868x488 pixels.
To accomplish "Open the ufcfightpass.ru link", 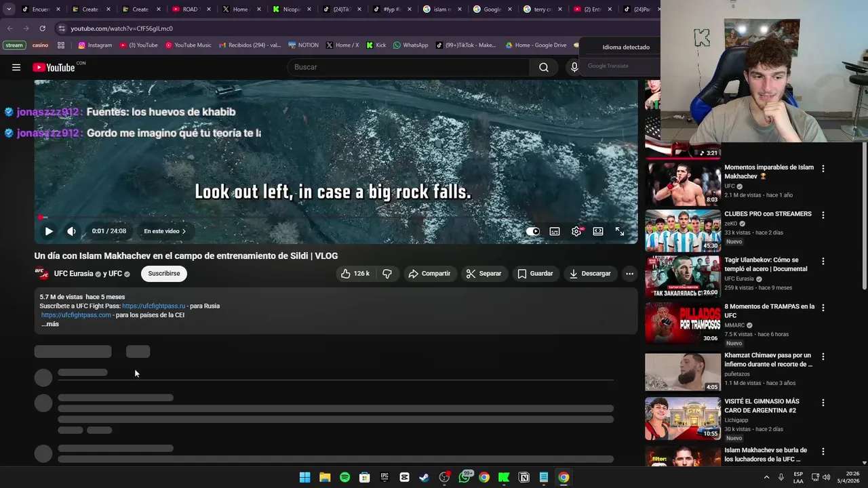I will pyautogui.click(x=153, y=306).
